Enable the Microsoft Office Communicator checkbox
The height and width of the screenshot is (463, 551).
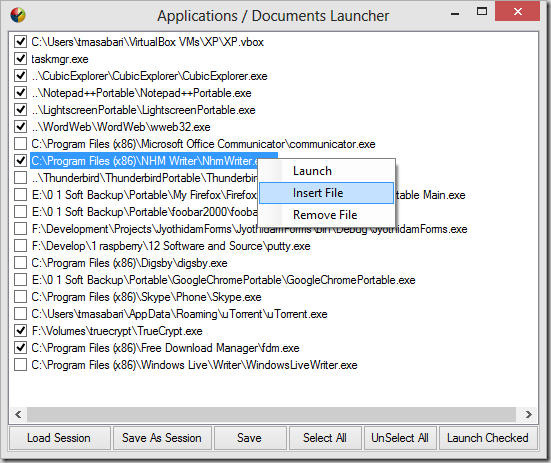click(20, 144)
